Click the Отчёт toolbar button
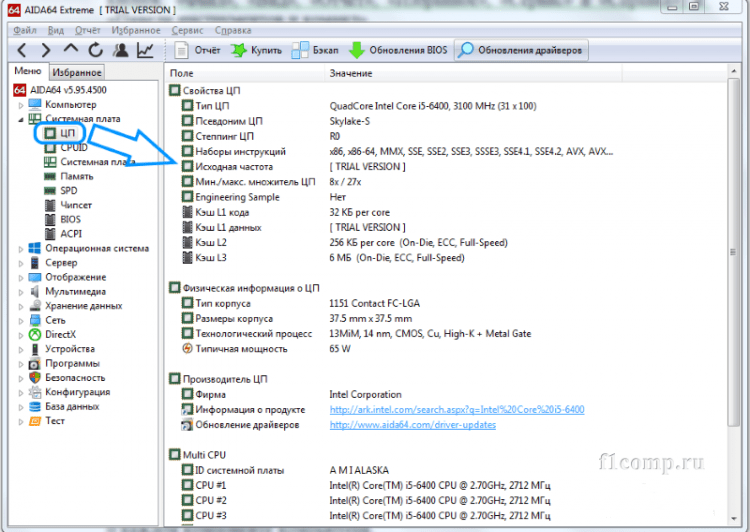This screenshot has height=532, width=750. 198,50
